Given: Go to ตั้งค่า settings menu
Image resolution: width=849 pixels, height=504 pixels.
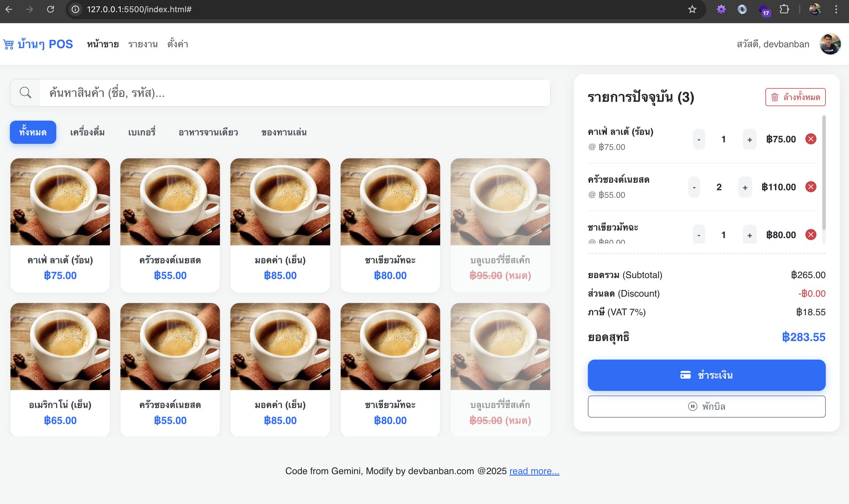Looking at the screenshot, I should click(177, 44).
